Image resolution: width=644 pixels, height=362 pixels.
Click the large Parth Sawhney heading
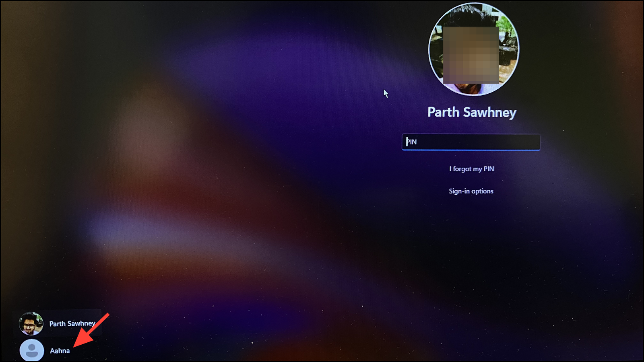tap(472, 112)
